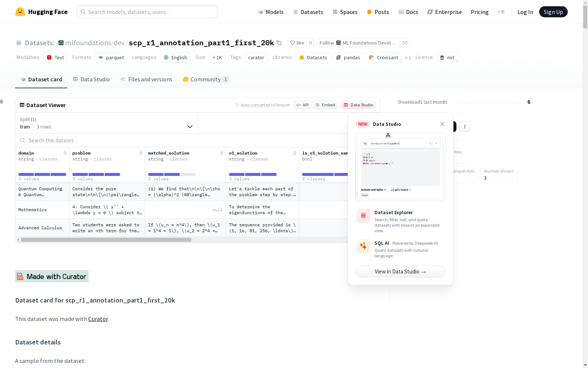Click the table's horizontal scrollbar
Image resolution: width=588 pixels, height=368 pixels.
[106, 240]
